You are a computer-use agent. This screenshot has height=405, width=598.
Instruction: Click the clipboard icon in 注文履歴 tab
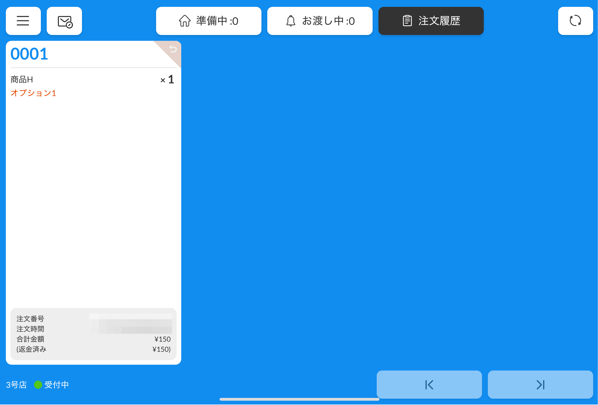click(x=407, y=21)
